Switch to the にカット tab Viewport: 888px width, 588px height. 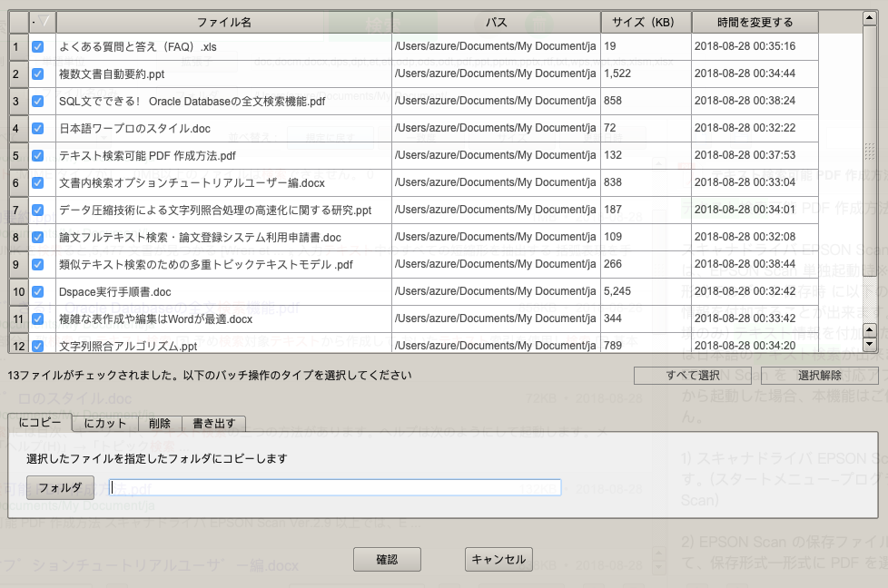coord(104,423)
